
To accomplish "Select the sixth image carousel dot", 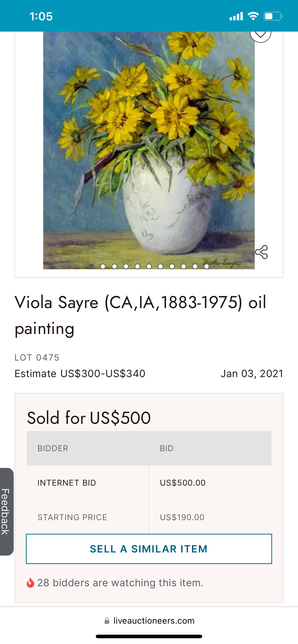I will click(x=149, y=266).
